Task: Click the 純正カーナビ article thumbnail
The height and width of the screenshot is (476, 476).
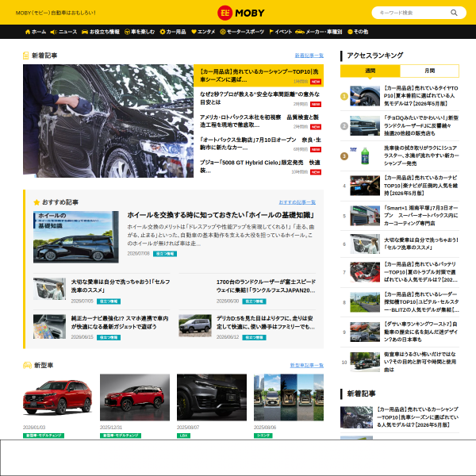Action: [49, 326]
